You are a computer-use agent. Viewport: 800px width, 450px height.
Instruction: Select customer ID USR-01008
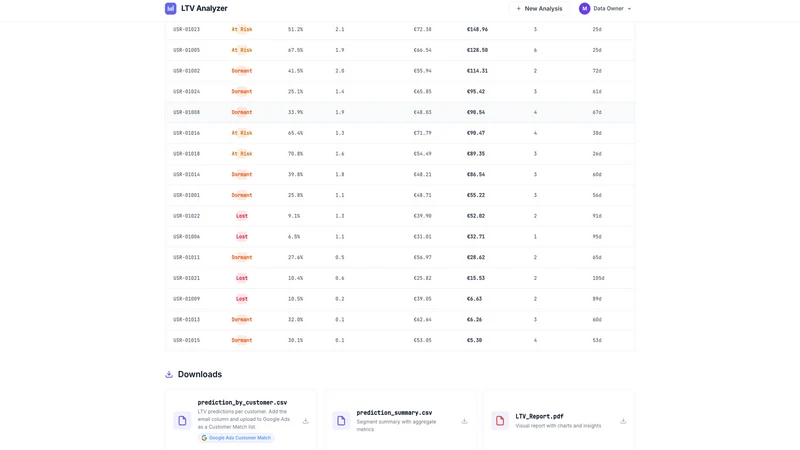(186, 112)
